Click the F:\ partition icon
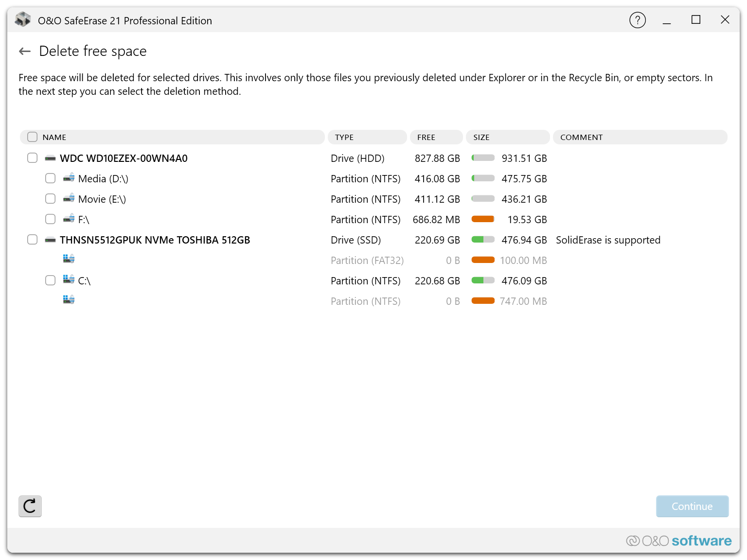Viewport: 747px width, 560px height. coord(69,219)
